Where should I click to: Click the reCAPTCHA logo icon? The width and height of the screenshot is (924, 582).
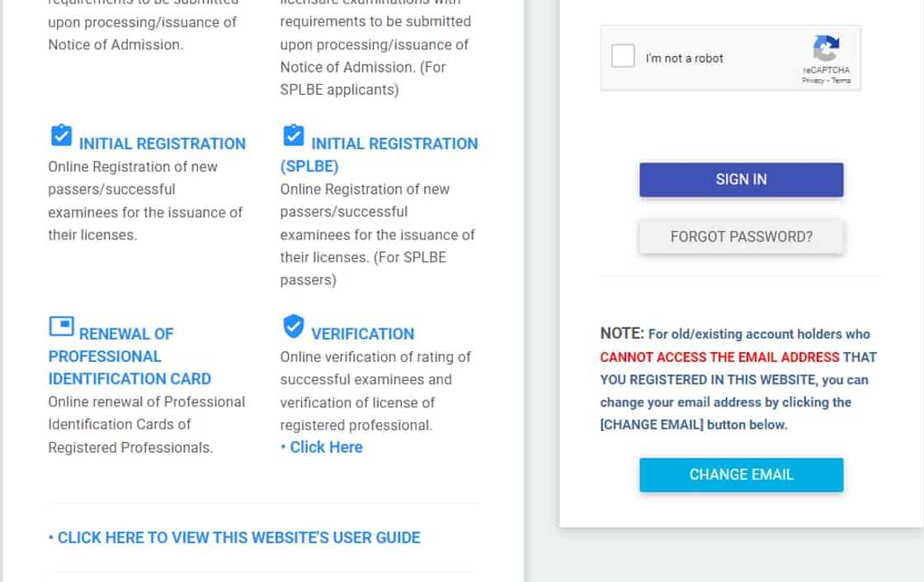pyautogui.click(x=826, y=49)
